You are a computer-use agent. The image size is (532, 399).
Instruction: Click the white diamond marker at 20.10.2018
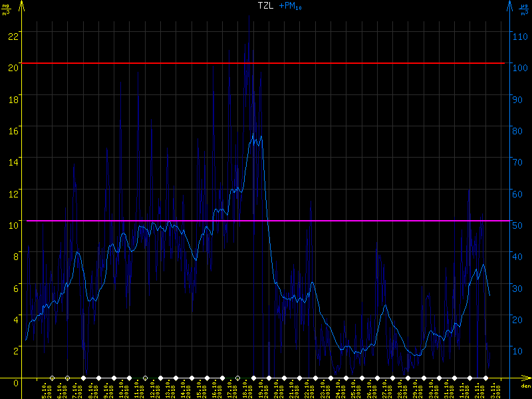click(x=284, y=378)
